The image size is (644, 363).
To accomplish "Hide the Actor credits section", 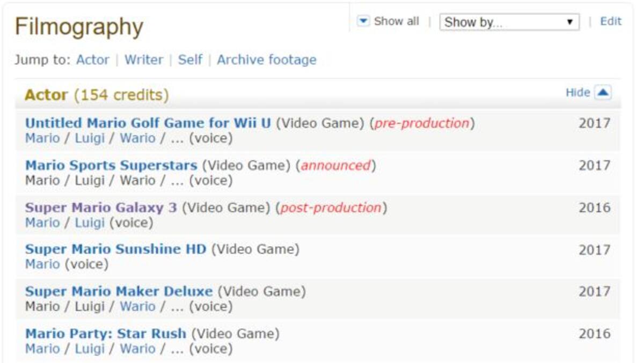I will [577, 93].
